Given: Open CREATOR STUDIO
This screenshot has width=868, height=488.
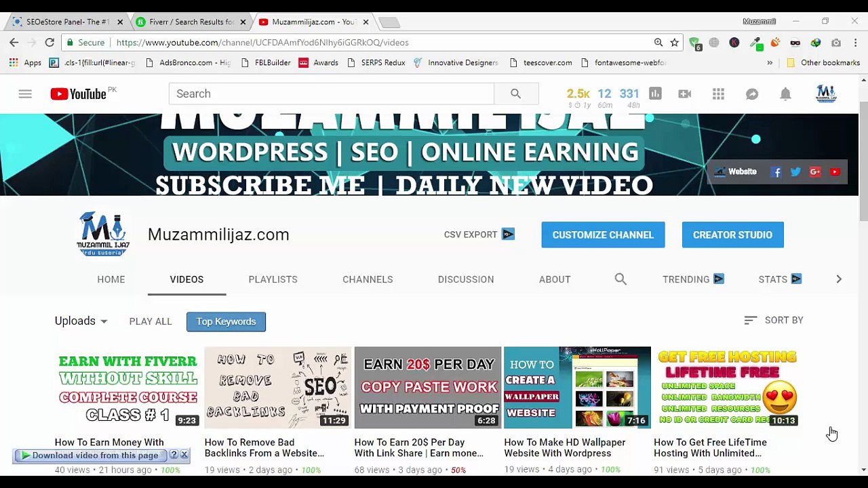Looking at the screenshot, I should tap(732, 235).
